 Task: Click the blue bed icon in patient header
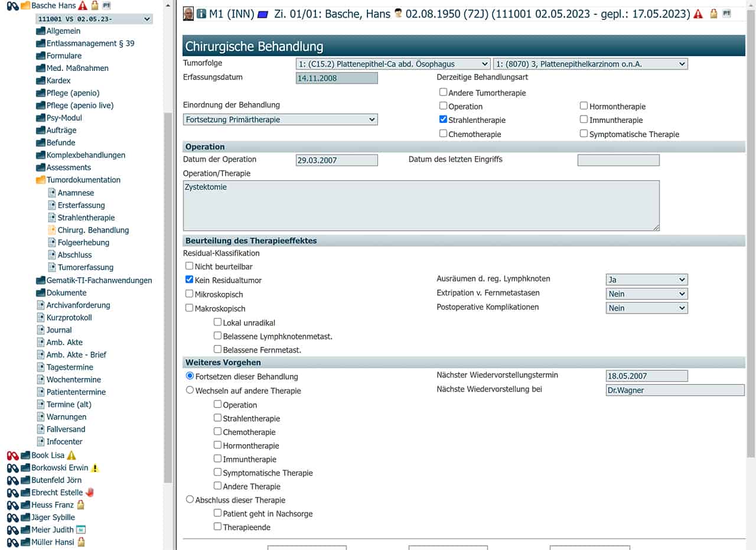[263, 14]
